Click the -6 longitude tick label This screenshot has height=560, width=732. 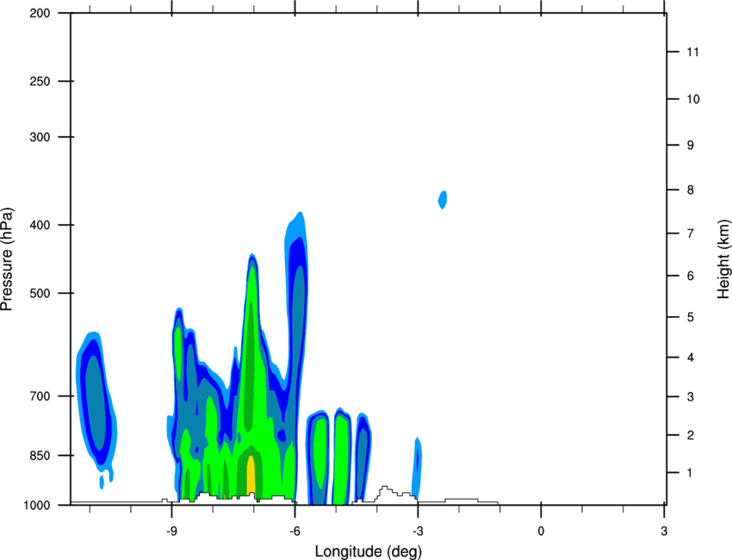pos(295,531)
